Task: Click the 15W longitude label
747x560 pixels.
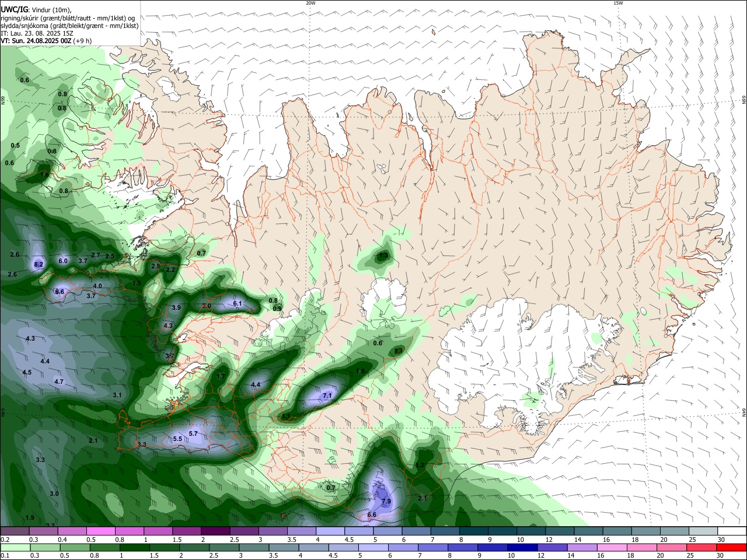Action: coord(617,3)
